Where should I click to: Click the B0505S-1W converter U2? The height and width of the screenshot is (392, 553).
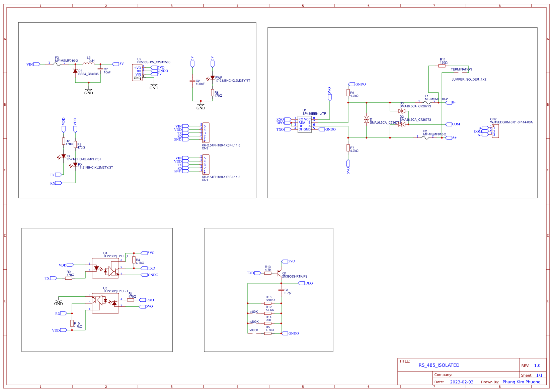pyautogui.click(x=138, y=72)
